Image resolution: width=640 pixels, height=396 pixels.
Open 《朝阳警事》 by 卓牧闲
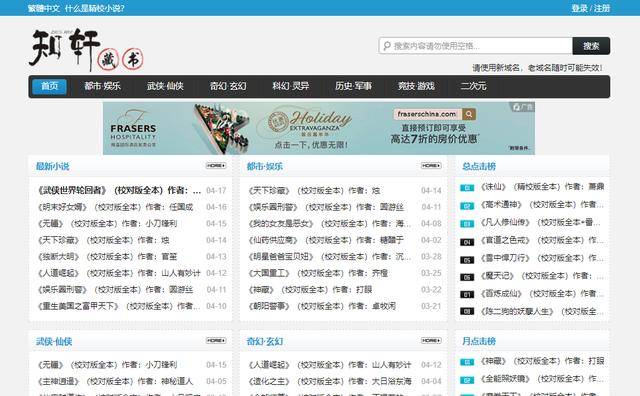click(322, 306)
